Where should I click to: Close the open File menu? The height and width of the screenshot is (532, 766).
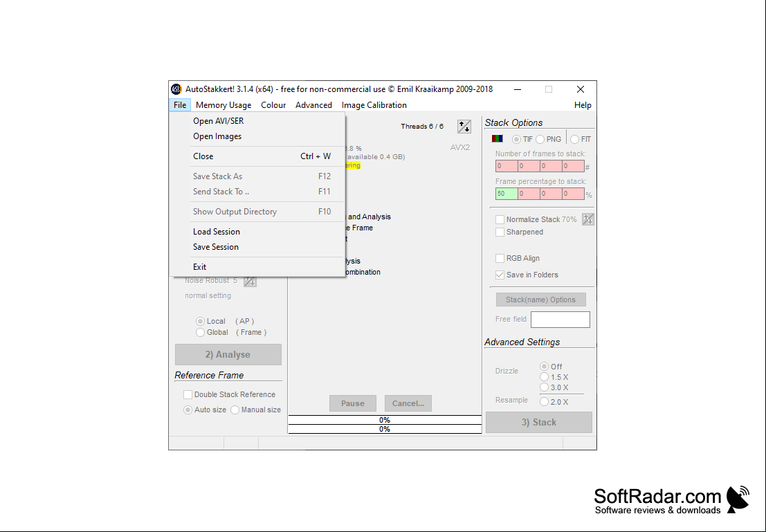tap(180, 105)
